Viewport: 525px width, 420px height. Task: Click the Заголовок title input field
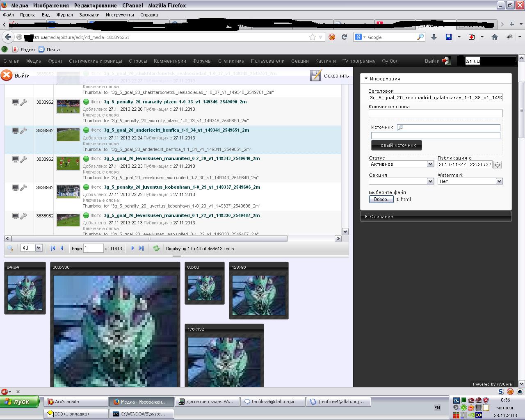tap(435, 98)
